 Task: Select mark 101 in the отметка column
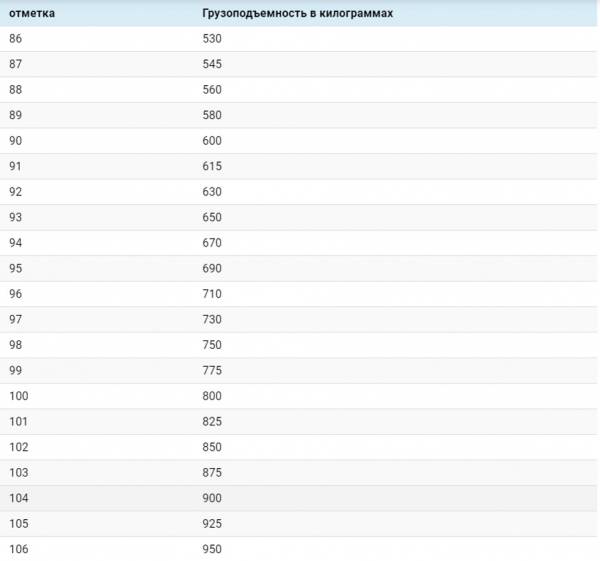pyautogui.click(x=18, y=421)
